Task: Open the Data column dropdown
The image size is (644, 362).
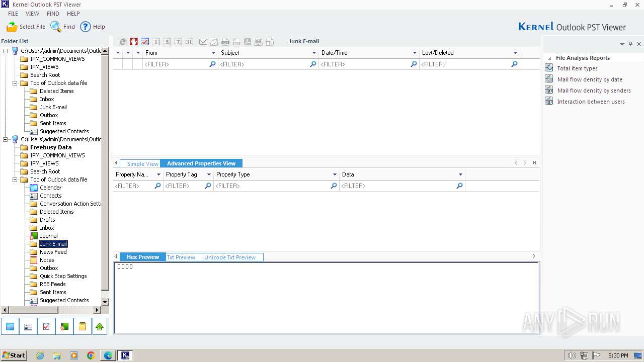Action: 460,174
